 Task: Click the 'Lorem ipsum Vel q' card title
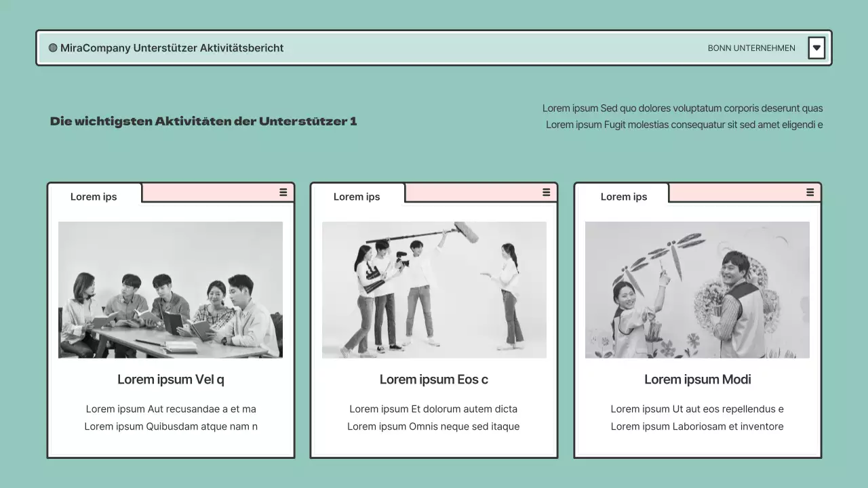(x=171, y=380)
